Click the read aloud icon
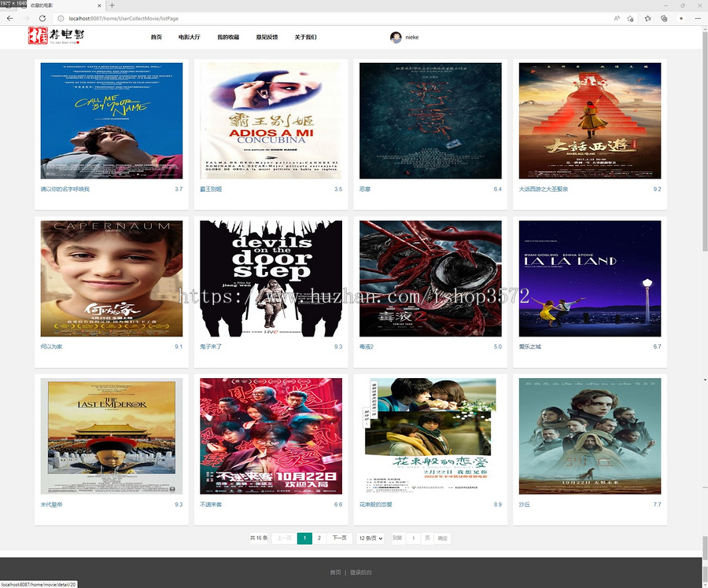 coord(617,19)
